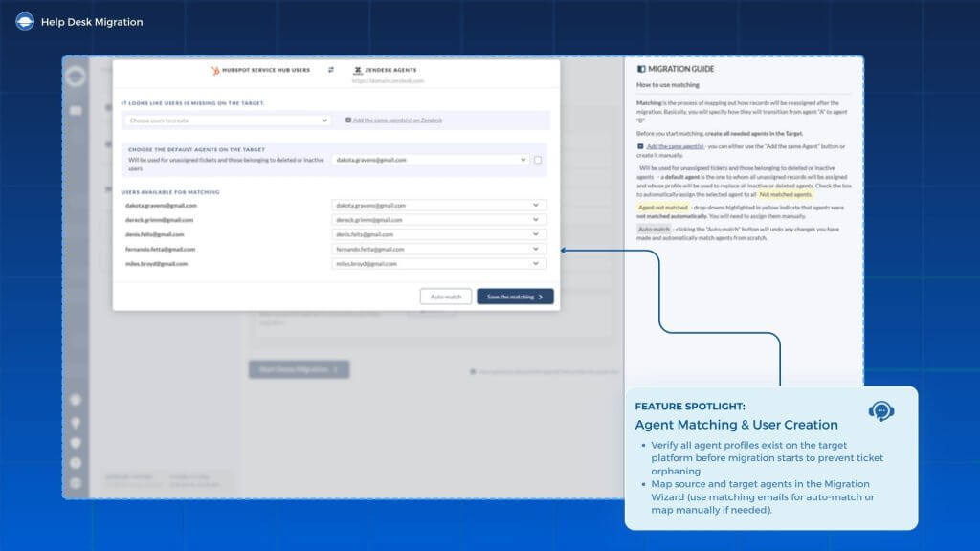The width and height of the screenshot is (980, 551).
Task: Click the Choose the default agents on the target heading
Action: tap(196, 150)
